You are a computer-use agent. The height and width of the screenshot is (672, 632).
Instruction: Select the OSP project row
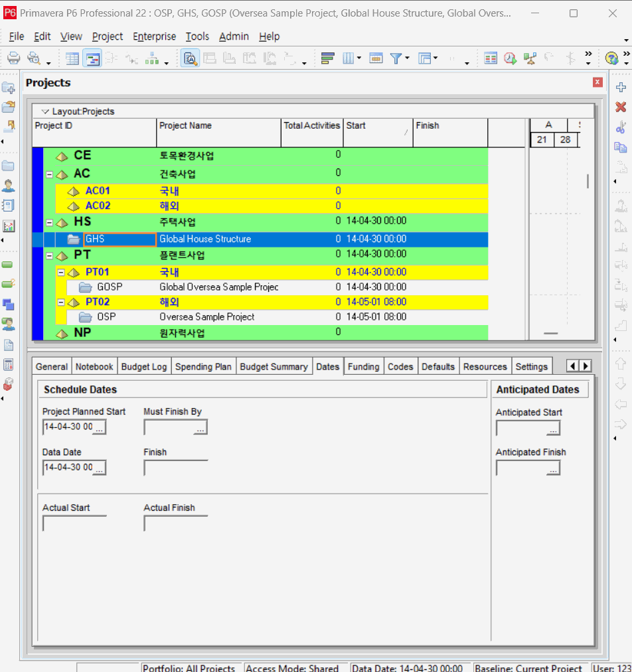[277, 317]
